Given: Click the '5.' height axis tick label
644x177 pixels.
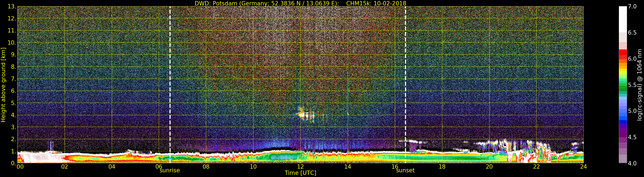Looking at the screenshot, I should pos(13,103).
